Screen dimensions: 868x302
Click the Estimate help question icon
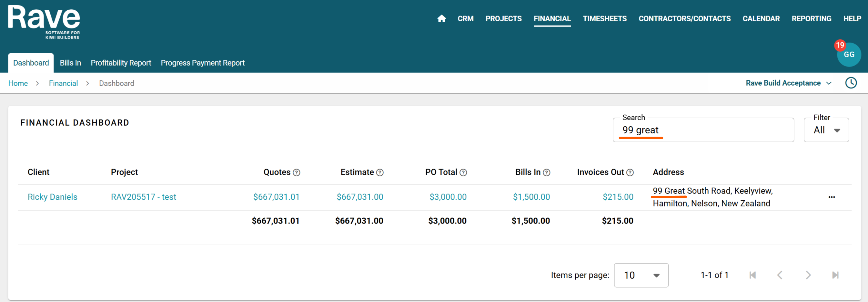(x=380, y=173)
